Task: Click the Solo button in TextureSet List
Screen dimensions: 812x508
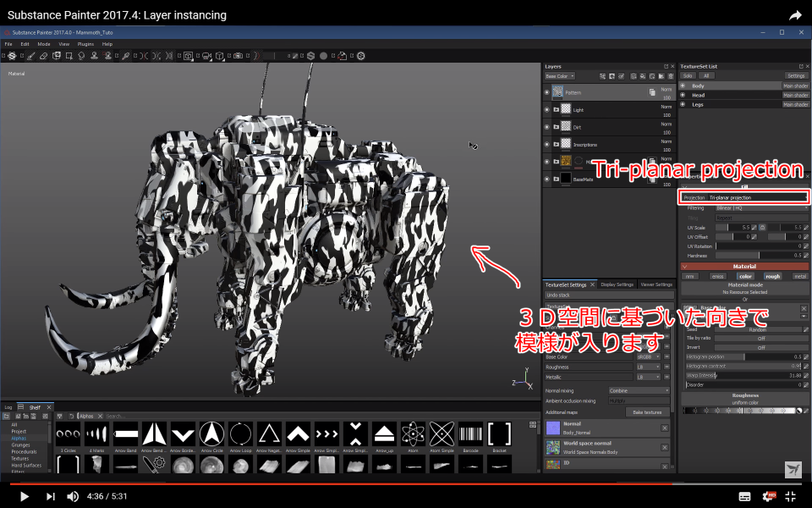Action: pos(688,75)
